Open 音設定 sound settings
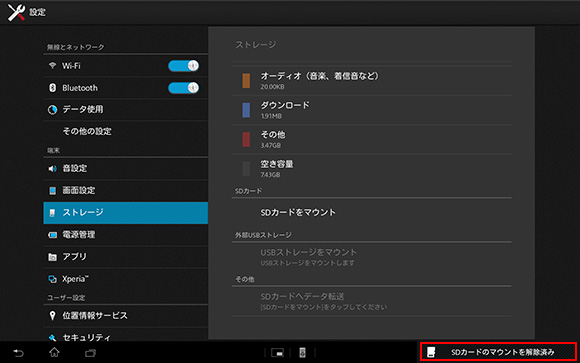 coord(126,169)
